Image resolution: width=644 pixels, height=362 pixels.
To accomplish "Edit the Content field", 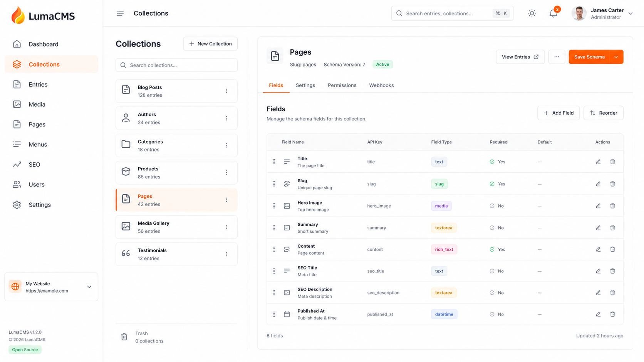I will (598, 249).
